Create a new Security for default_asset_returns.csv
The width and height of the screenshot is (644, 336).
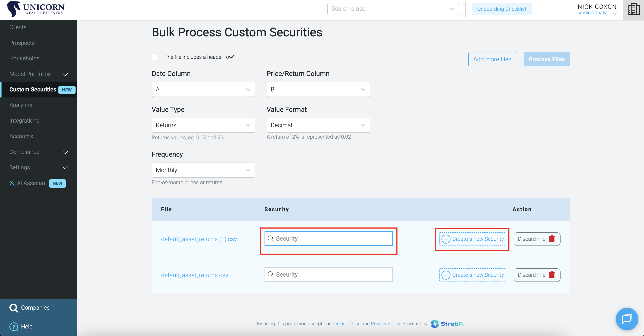click(x=473, y=275)
